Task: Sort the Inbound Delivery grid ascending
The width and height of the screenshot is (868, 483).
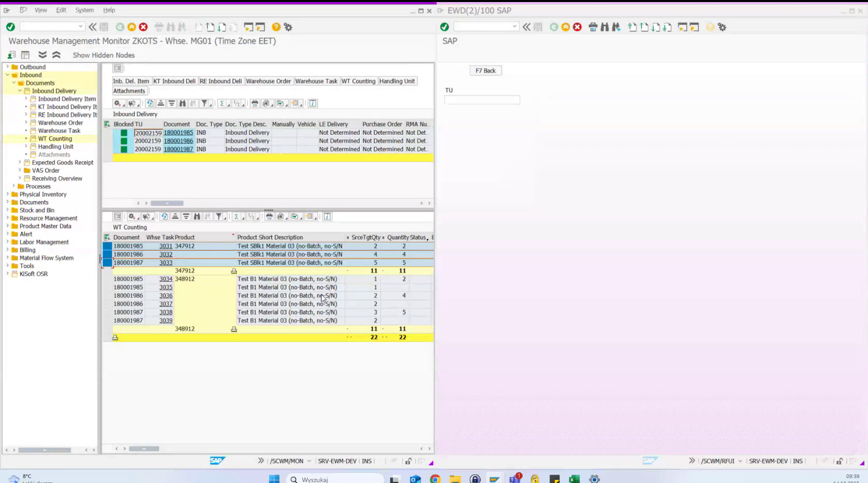Action: (x=161, y=103)
